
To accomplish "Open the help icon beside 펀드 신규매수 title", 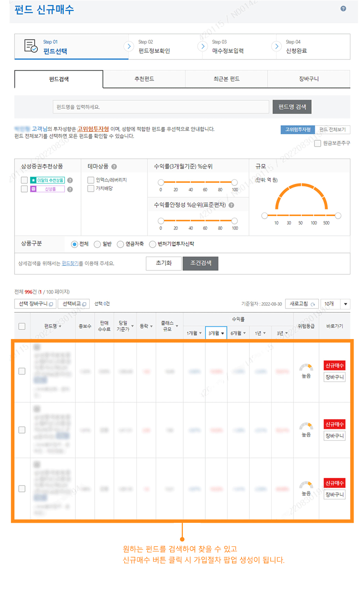I will 343,9.
